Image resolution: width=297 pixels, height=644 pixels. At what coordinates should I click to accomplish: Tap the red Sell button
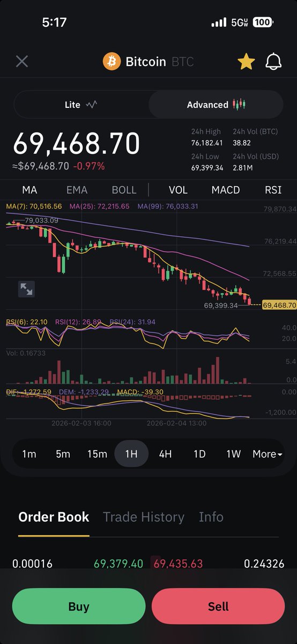coord(218,606)
